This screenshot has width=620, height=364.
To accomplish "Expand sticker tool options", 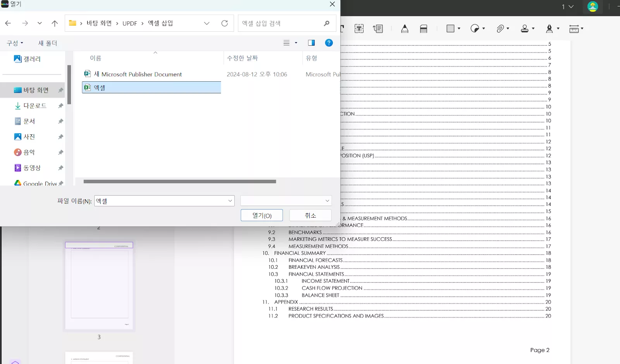I will (484, 28).
